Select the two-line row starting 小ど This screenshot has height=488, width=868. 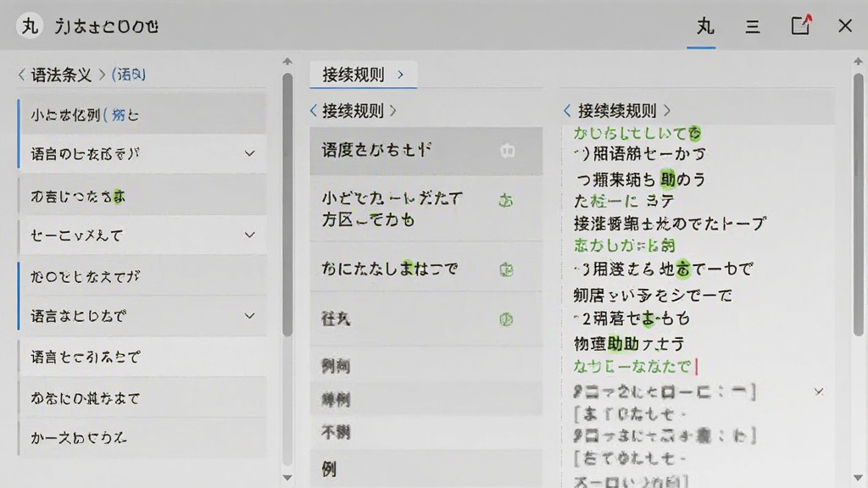point(426,209)
